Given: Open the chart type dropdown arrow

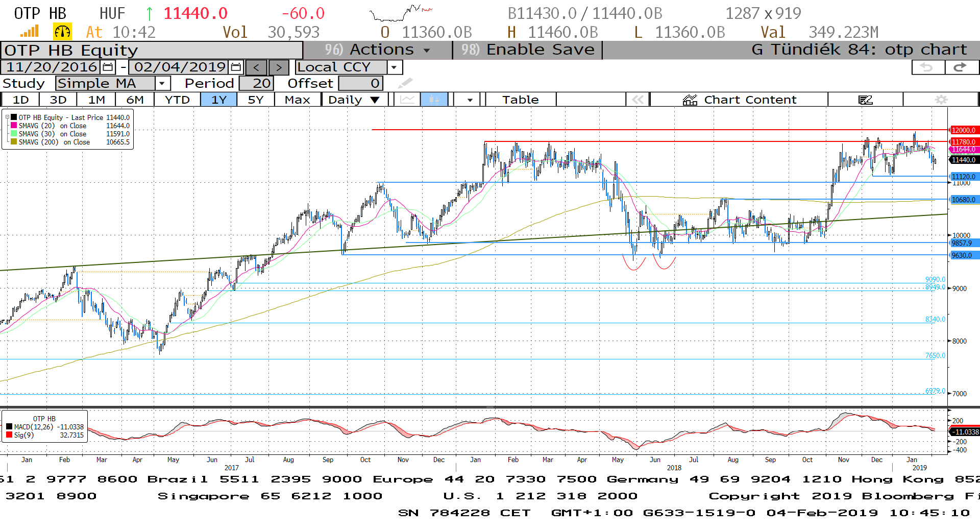Looking at the screenshot, I should click(470, 100).
